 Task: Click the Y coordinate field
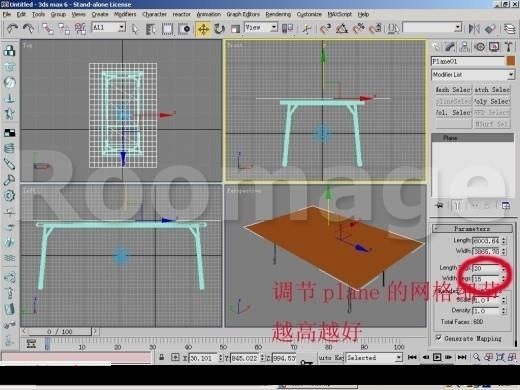(x=245, y=358)
